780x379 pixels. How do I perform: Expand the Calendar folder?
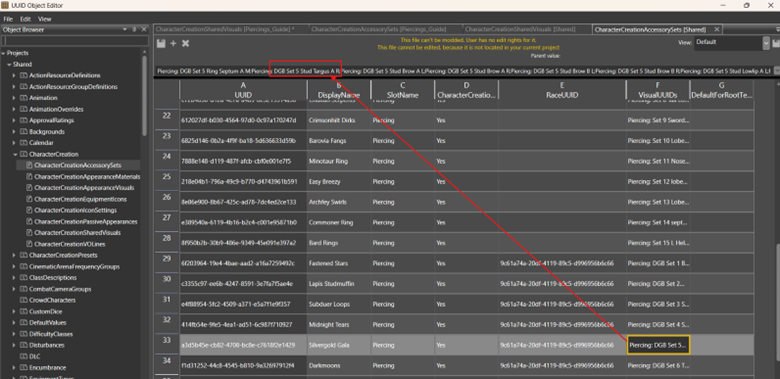point(14,143)
